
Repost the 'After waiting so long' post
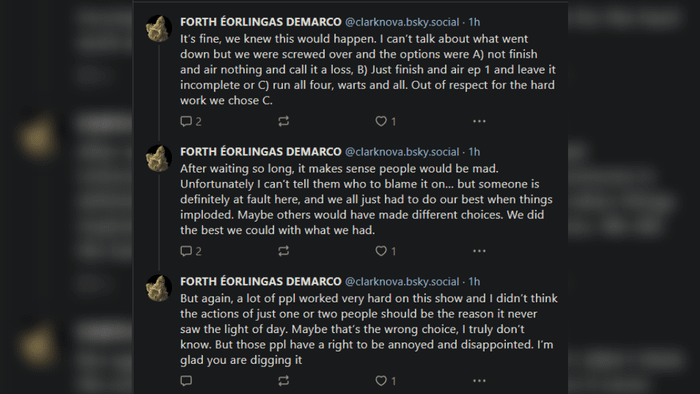[283, 251]
